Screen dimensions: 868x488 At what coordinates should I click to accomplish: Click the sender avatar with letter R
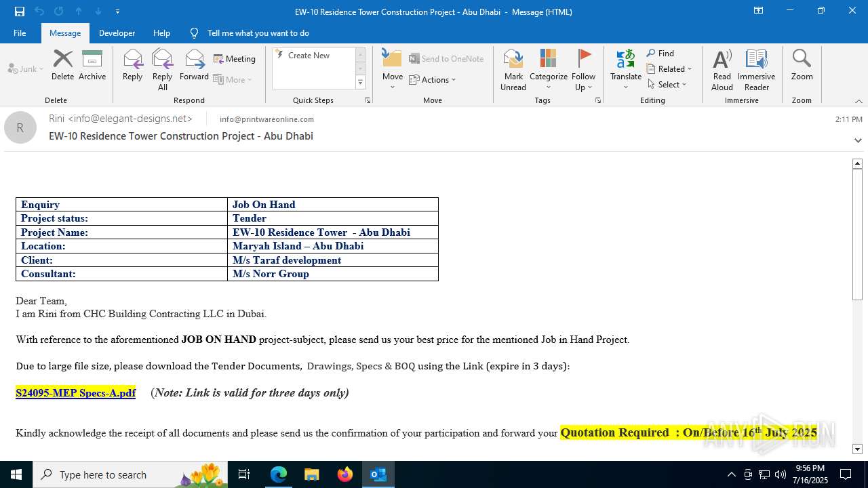point(20,127)
